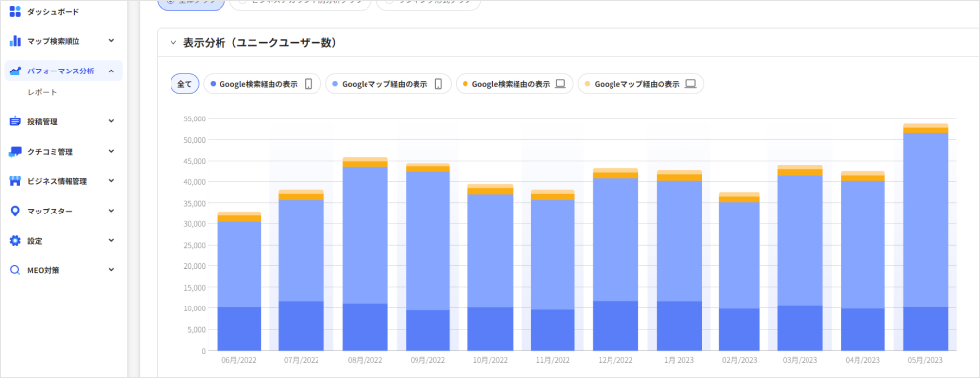Expand the 投稿管理 submenu chevron

111,121
